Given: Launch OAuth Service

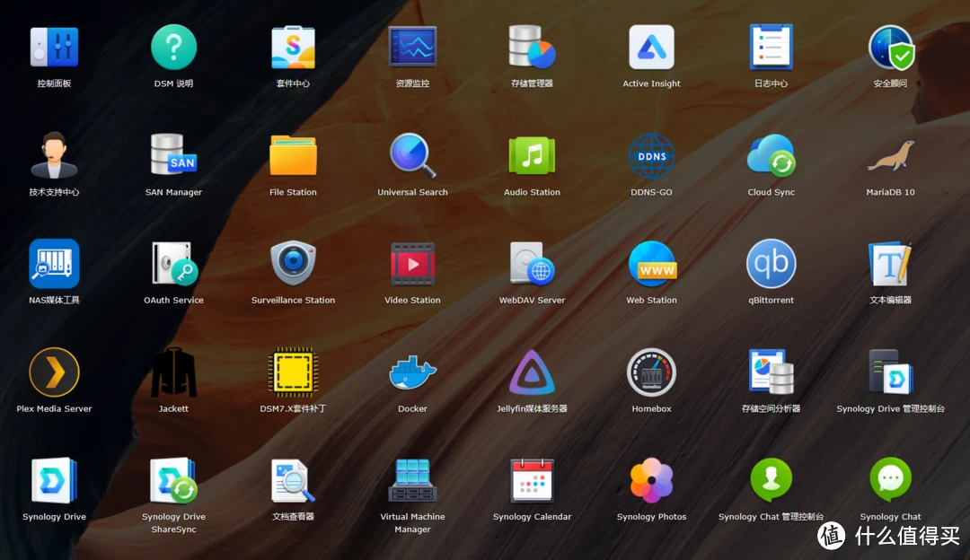Looking at the screenshot, I should point(174,264).
